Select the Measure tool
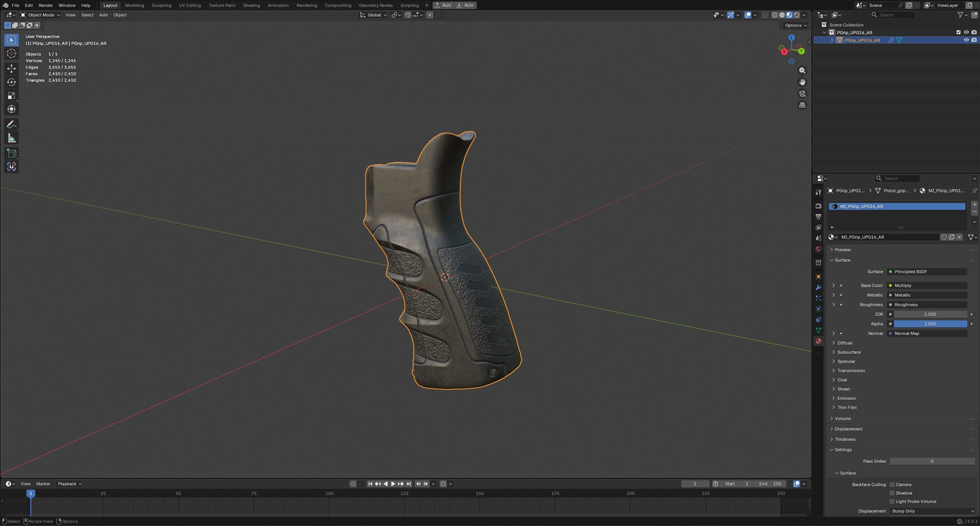Screen dimensions: 980x526 coord(11,138)
